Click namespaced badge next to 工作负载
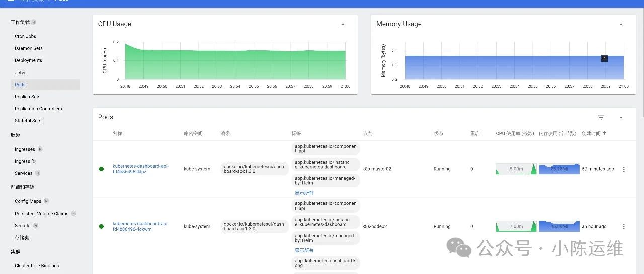Screen dimensions: 644x274 coord(34,22)
